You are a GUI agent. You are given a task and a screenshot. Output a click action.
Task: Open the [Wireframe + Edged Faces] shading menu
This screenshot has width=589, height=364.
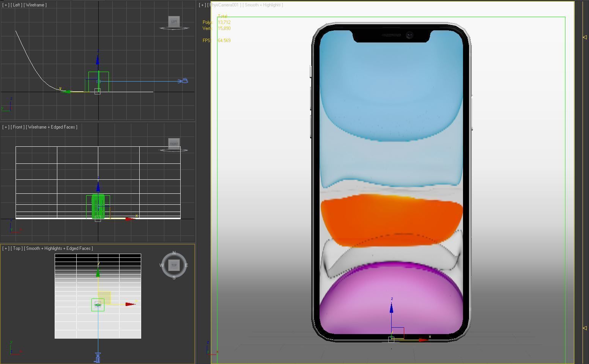52,127
